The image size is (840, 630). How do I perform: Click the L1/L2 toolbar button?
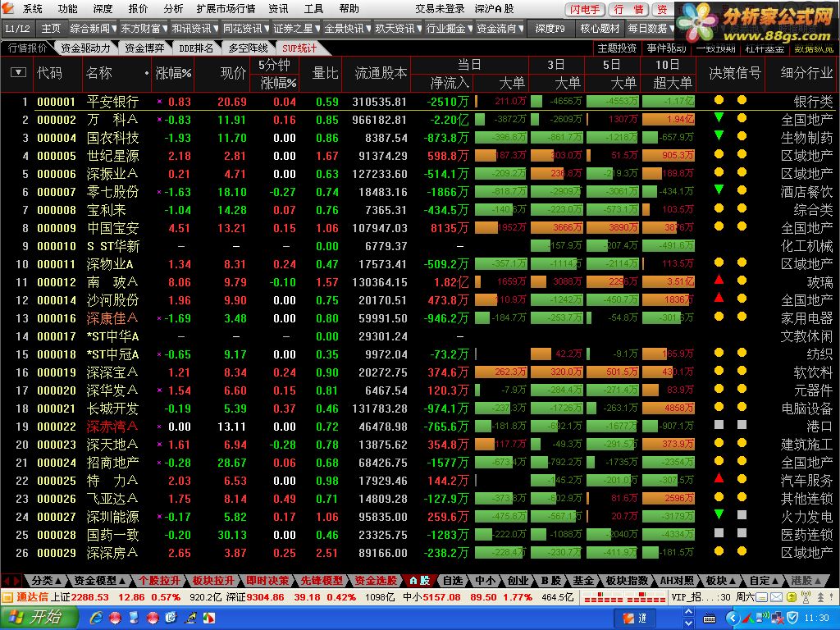tap(18, 28)
